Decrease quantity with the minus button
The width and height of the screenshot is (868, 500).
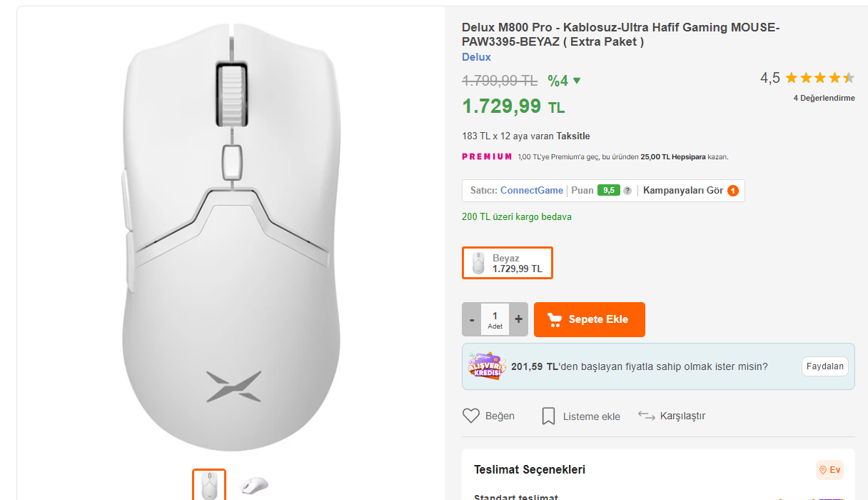472,319
